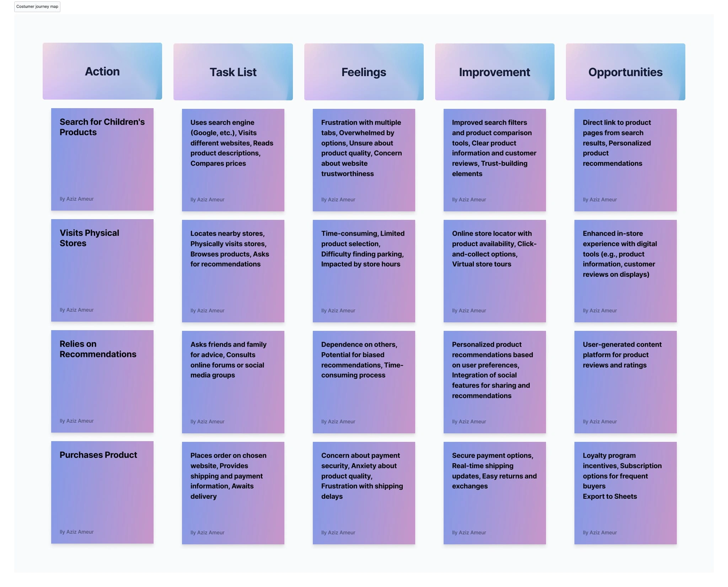Click the User-generated content platform card
The image size is (728, 587).
(x=625, y=381)
